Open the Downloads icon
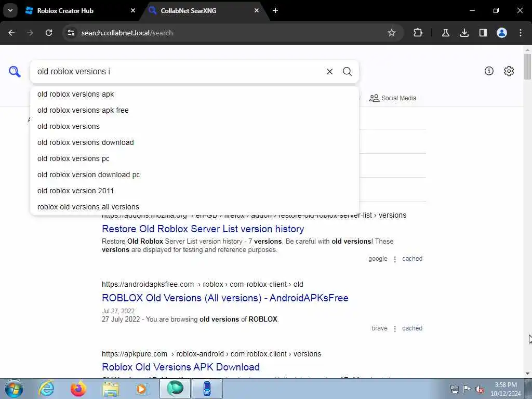The height and width of the screenshot is (399, 532). 464,33
